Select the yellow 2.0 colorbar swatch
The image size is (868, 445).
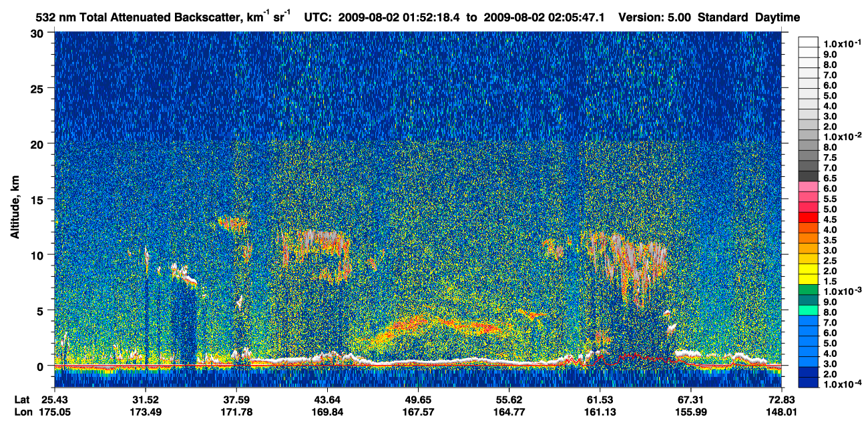(x=808, y=271)
